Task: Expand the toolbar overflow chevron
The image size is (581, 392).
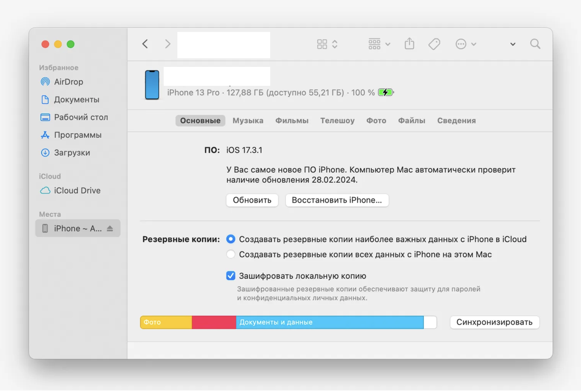Action: (513, 44)
